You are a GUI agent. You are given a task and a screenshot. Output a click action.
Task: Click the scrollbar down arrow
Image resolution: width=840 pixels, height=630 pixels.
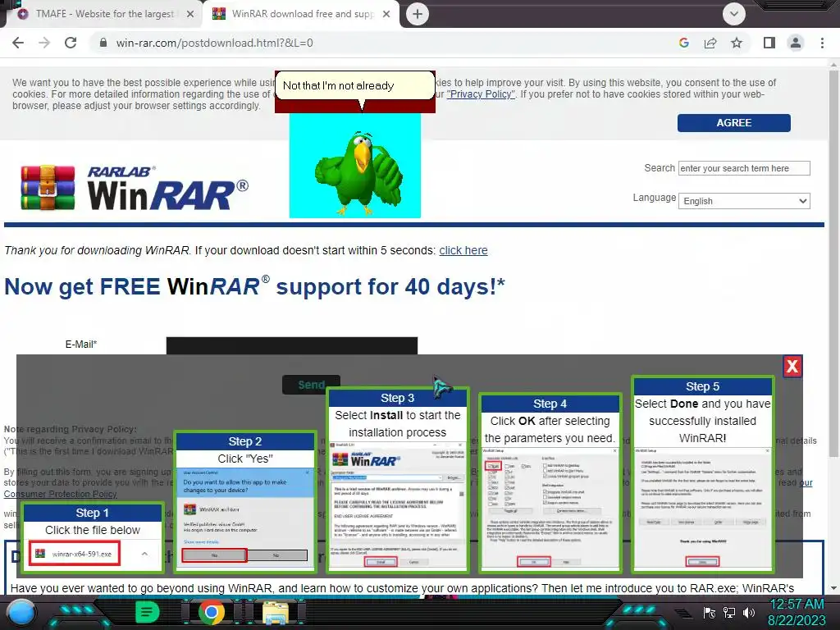[833, 587]
